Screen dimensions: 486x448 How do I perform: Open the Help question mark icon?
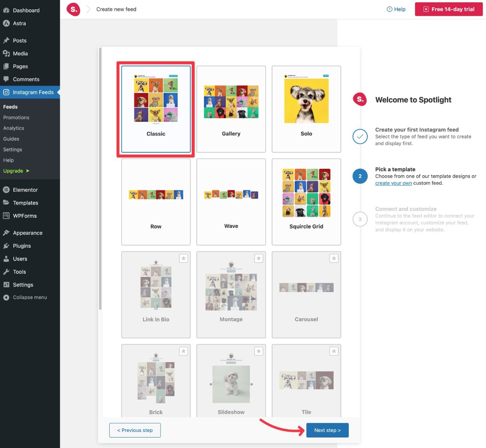[x=389, y=9]
